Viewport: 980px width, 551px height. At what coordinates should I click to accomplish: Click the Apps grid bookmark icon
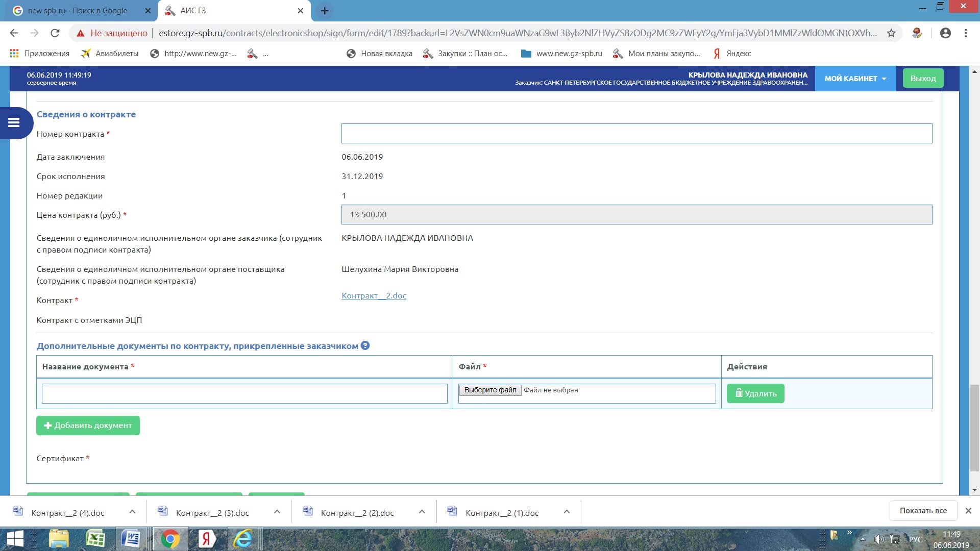[14, 54]
